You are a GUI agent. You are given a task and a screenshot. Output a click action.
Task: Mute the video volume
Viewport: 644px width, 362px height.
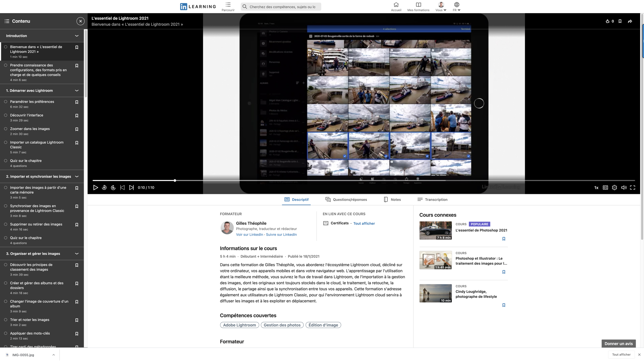pos(624,188)
